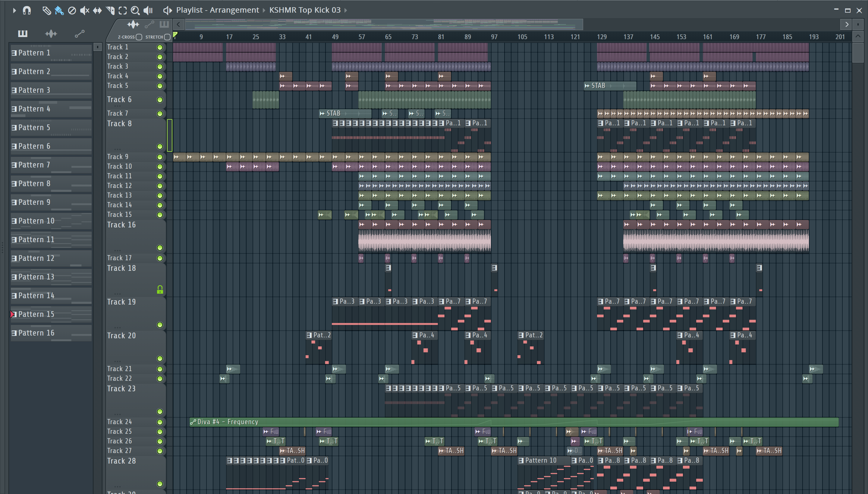Open the snap magnet settings
This screenshot has height=494, width=868.
[27, 11]
